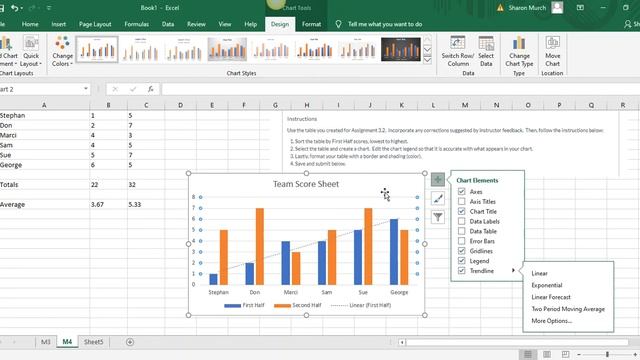640x360 pixels.
Task: Select the first chart style thumbnail
Action: tap(97, 49)
